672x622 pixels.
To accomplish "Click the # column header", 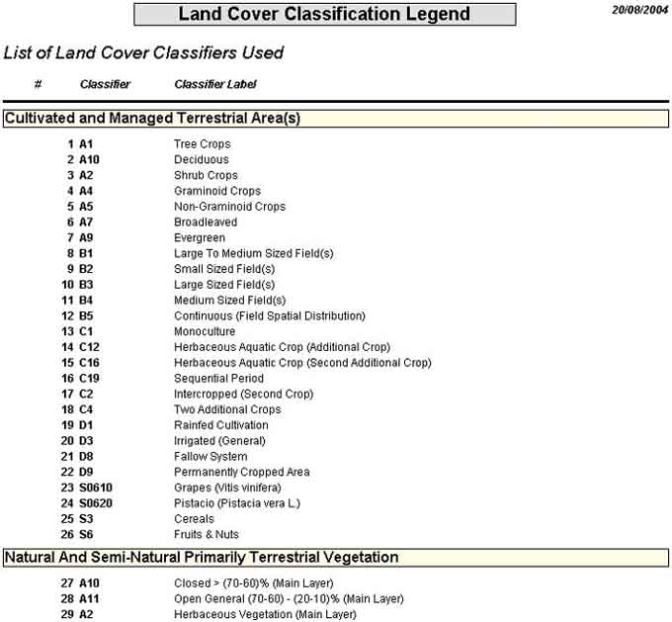I will pyautogui.click(x=38, y=84).
